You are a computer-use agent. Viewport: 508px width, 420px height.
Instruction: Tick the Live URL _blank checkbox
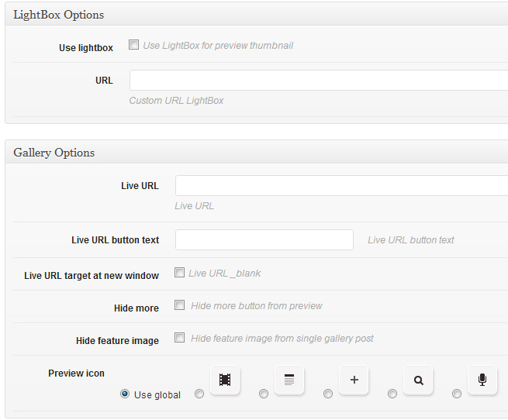pos(179,272)
